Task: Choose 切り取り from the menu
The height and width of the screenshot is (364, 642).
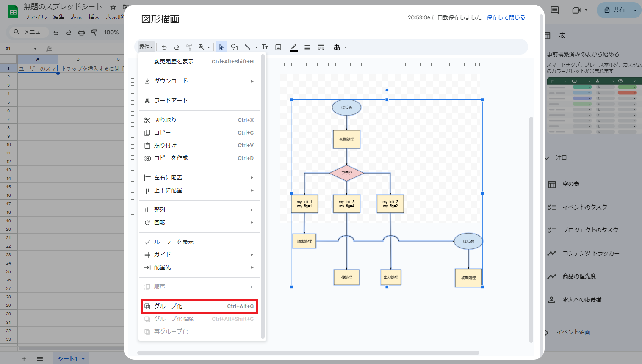Action: [x=199, y=120]
